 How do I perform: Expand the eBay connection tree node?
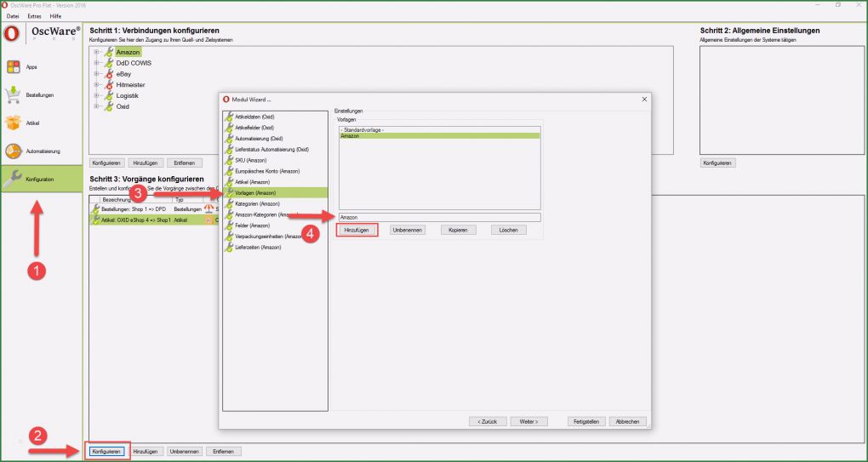click(96, 74)
